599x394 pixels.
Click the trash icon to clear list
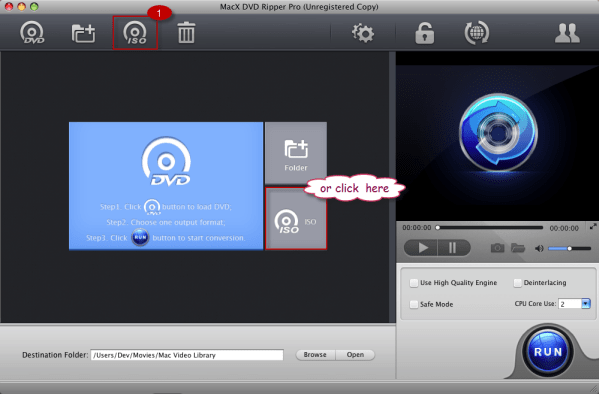click(x=186, y=32)
